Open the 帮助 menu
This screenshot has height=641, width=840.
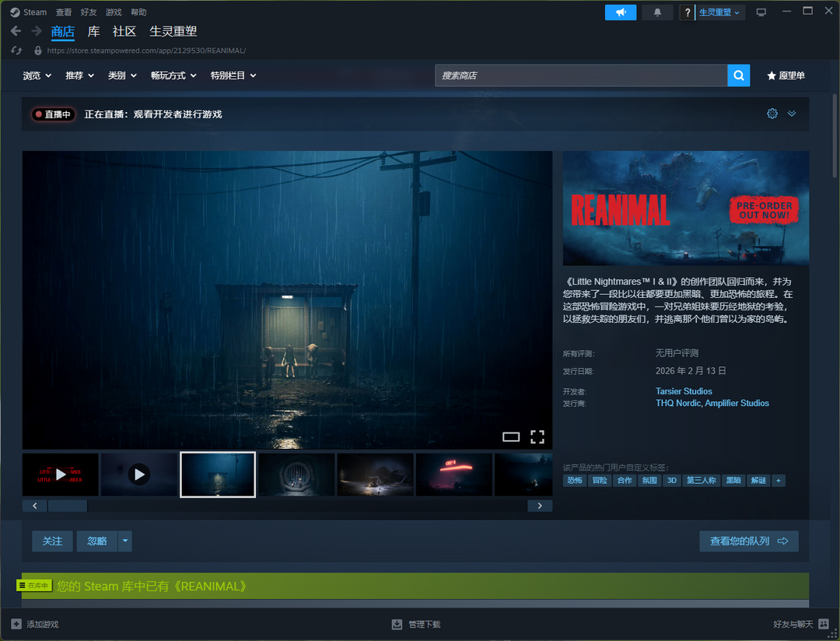[x=138, y=12]
